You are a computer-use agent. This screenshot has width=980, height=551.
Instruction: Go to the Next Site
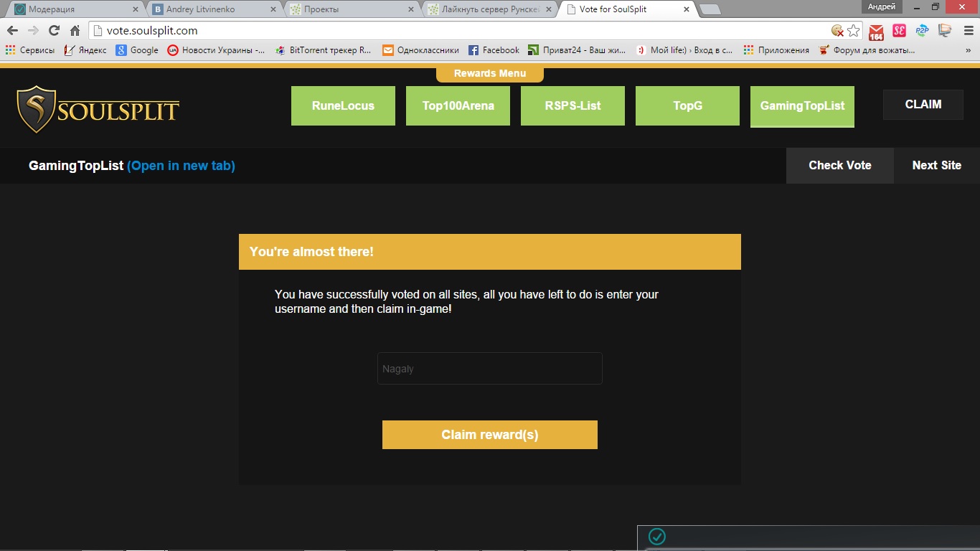tap(937, 166)
